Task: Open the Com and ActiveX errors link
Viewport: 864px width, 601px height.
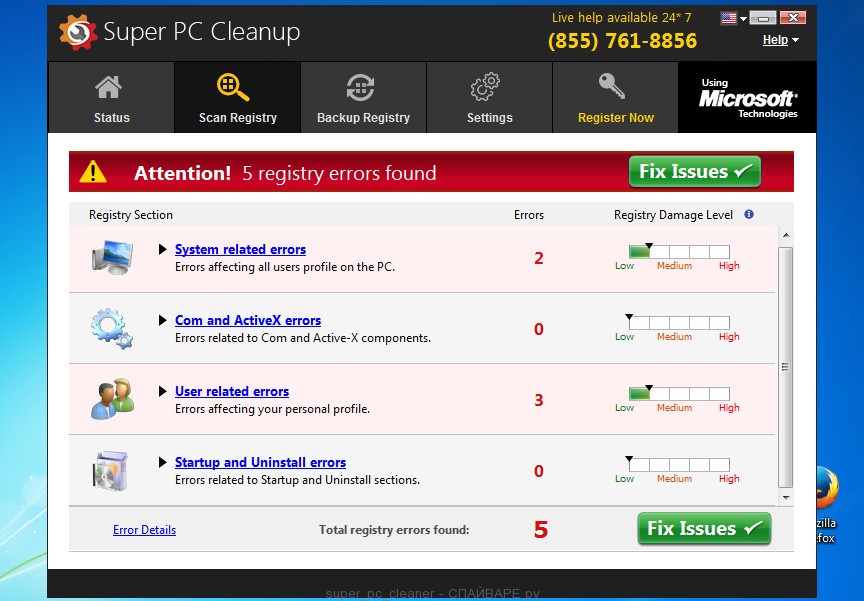Action: click(x=248, y=321)
